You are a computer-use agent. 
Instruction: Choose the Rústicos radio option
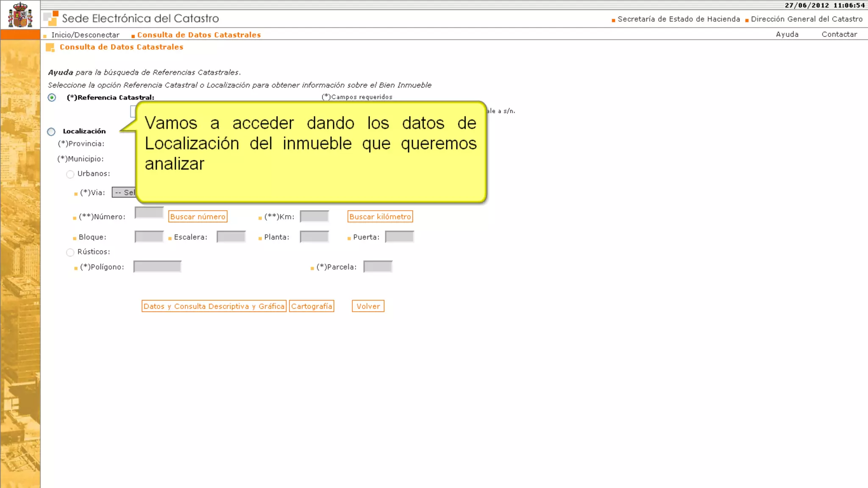(70, 252)
